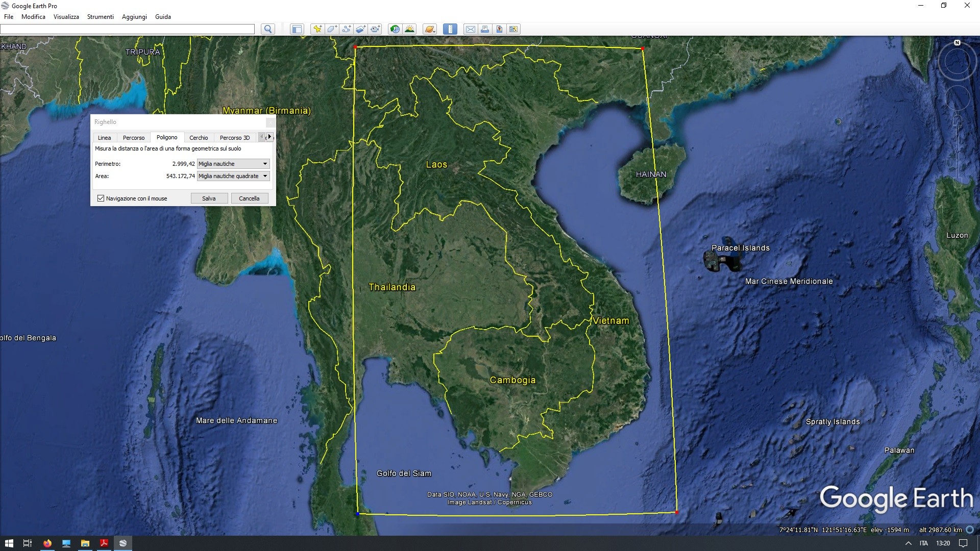Click the Paracel Islands label

click(740, 248)
